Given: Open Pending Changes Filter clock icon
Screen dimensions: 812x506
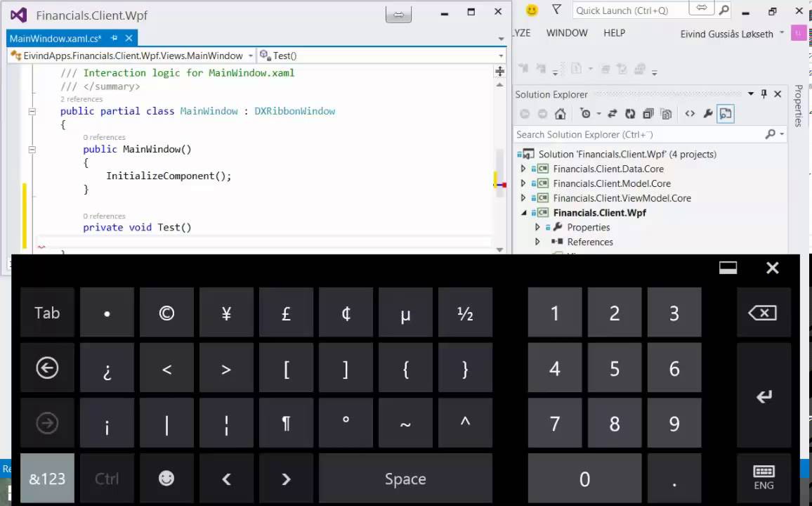Looking at the screenshot, I should tap(585, 114).
